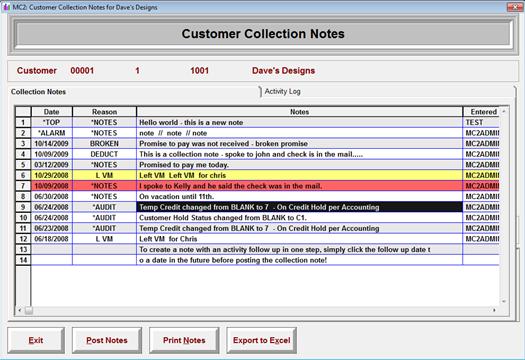Click the red 'I spoke to Kelly' note
Image resolution: width=525 pixels, height=360 pixels.
tap(299, 186)
